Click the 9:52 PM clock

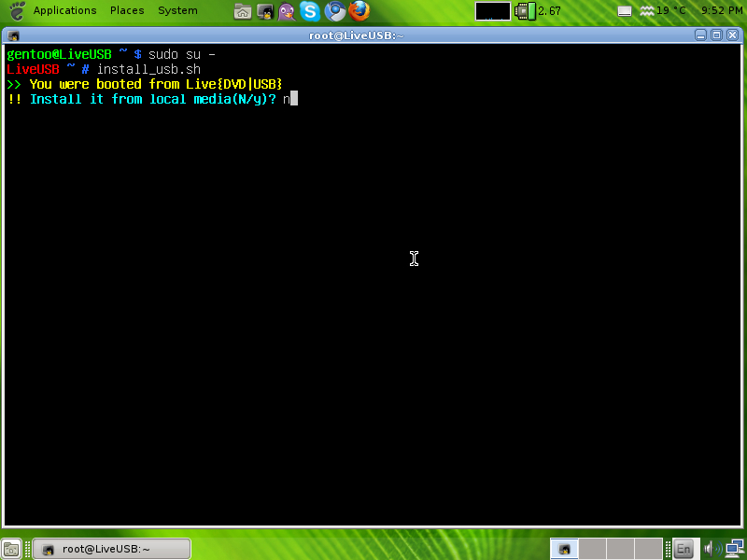[x=721, y=11]
